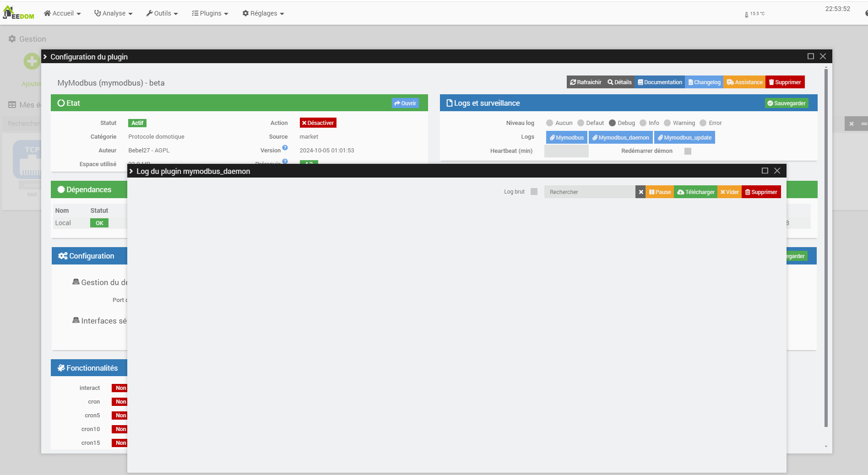Close the Log du plugin mymodbus_daemon dialog

[777, 171]
